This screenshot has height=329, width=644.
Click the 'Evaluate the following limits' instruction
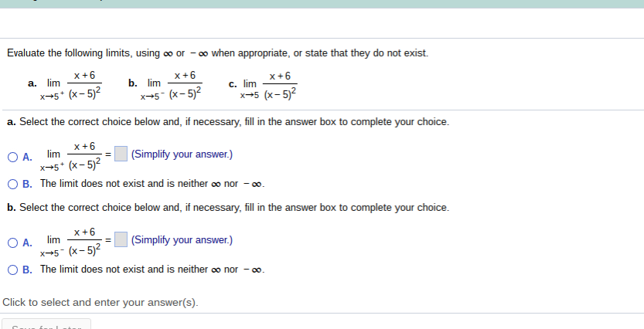(218, 53)
